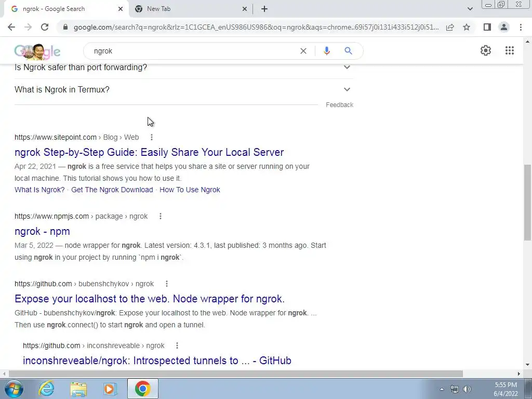
Task: Click the scroll-right arrow at the bottom
Action: tap(519, 374)
